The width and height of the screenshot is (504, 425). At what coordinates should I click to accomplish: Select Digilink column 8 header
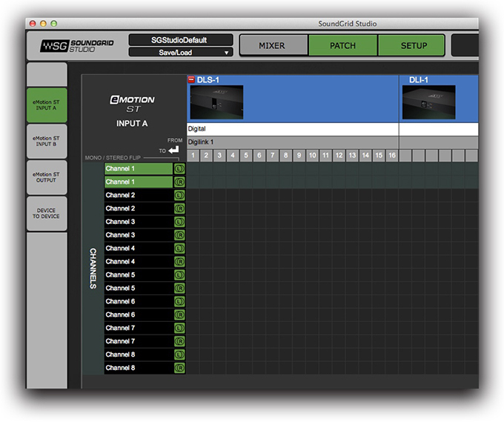click(286, 156)
